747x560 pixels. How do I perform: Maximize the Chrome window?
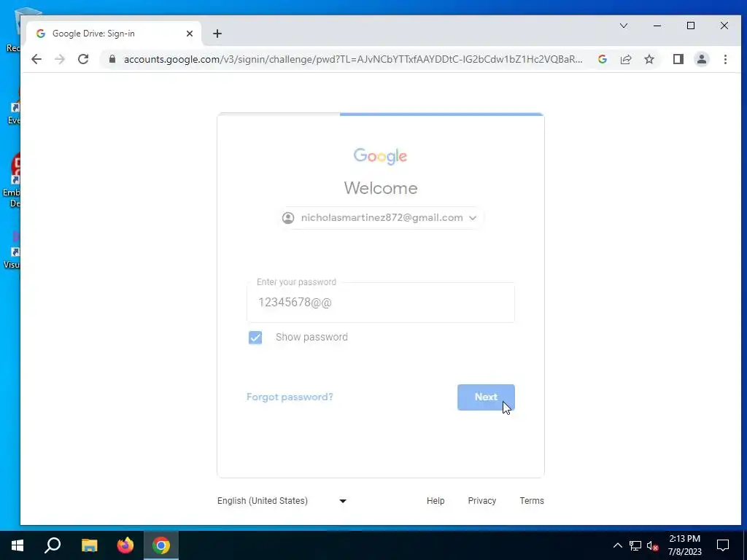pos(691,26)
